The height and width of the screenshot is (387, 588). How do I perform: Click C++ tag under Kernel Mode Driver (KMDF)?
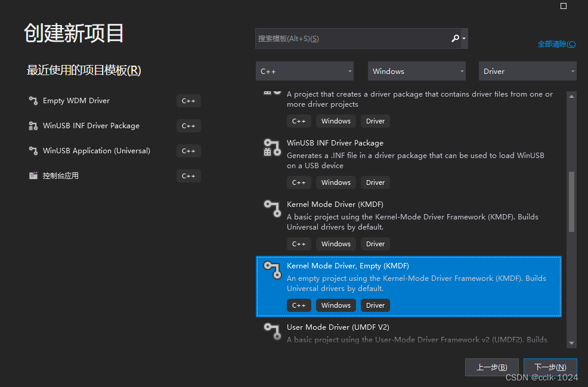pyautogui.click(x=299, y=244)
